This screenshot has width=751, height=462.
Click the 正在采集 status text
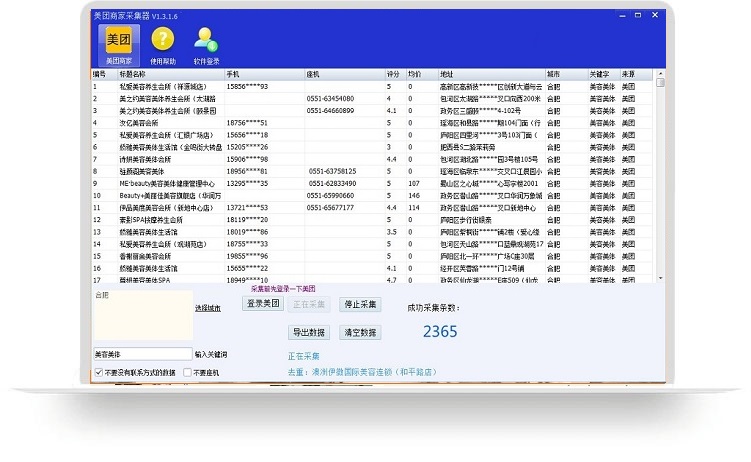coord(304,356)
